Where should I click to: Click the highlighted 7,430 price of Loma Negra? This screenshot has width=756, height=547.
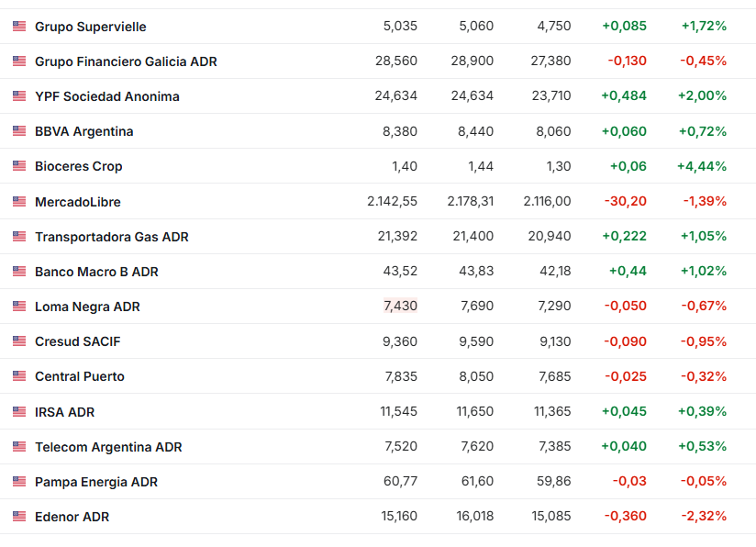[399, 306]
